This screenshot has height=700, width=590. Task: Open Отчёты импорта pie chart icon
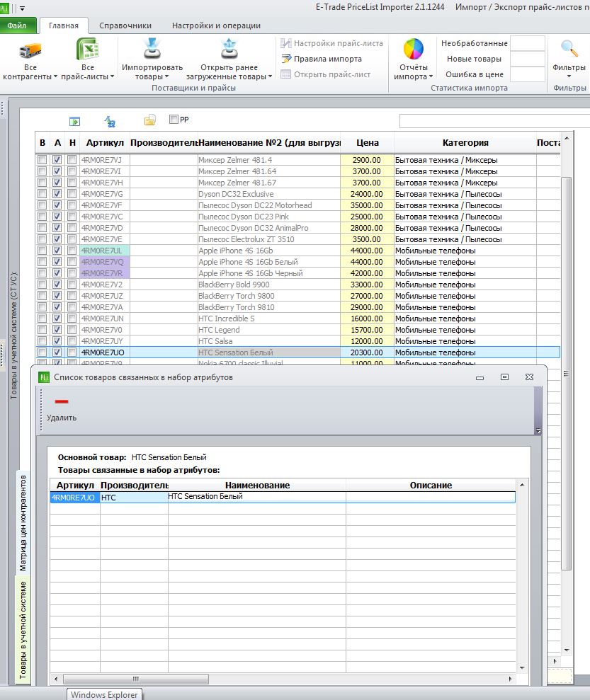click(x=413, y=49)
